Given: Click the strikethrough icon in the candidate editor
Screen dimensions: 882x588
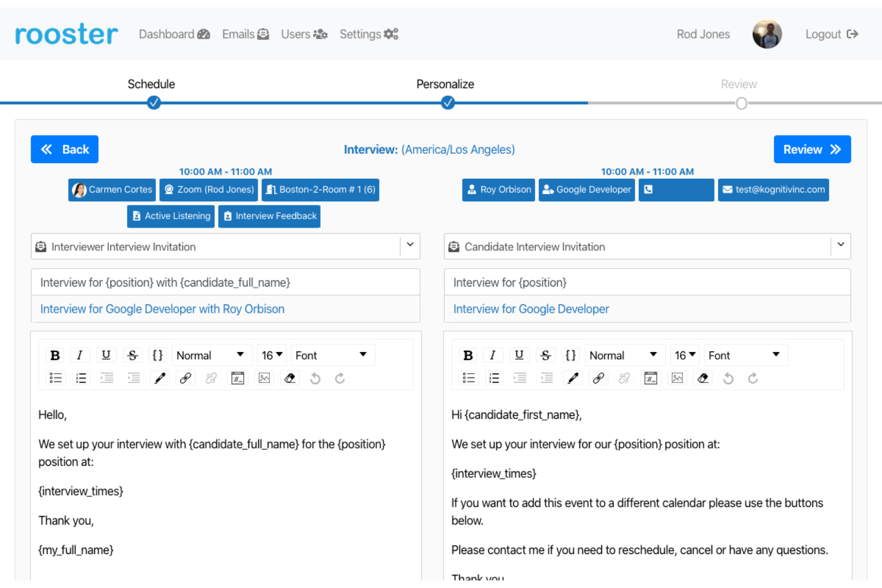Looking at the screenshot, I should (545, 354).
